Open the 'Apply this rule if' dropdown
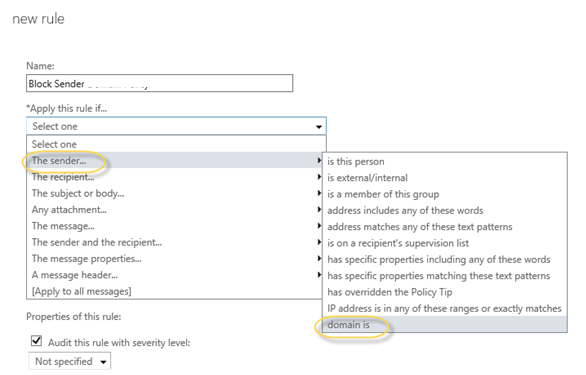Screen dimensions: 586x375 click(x=176, y=126)
